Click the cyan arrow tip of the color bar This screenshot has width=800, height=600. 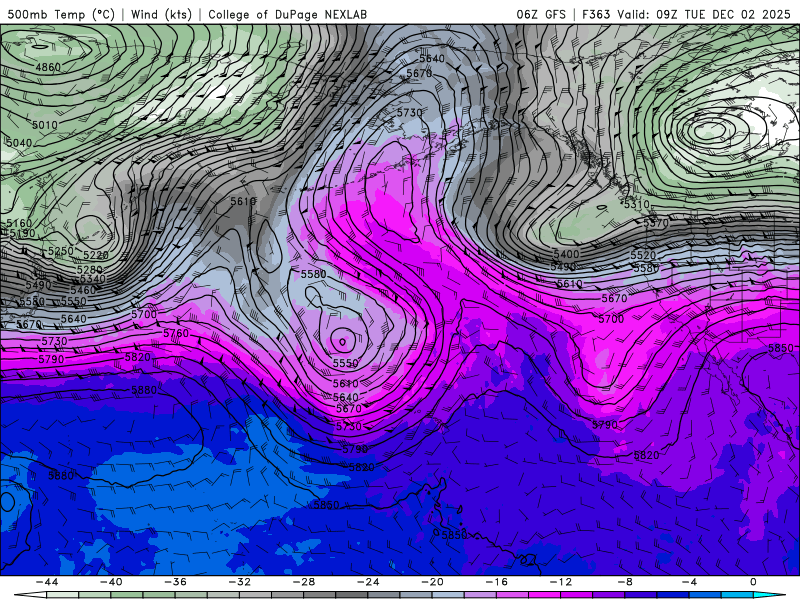click(x=769, y=595)
